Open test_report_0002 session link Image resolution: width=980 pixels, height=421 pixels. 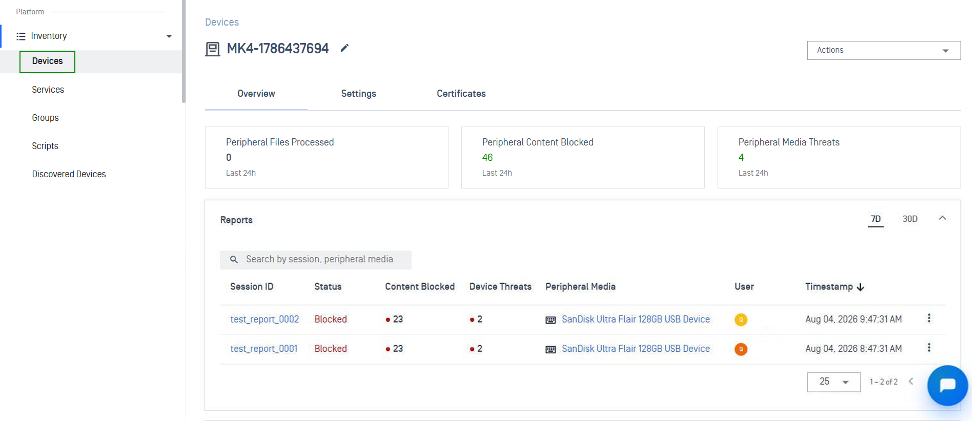[264, 319]
